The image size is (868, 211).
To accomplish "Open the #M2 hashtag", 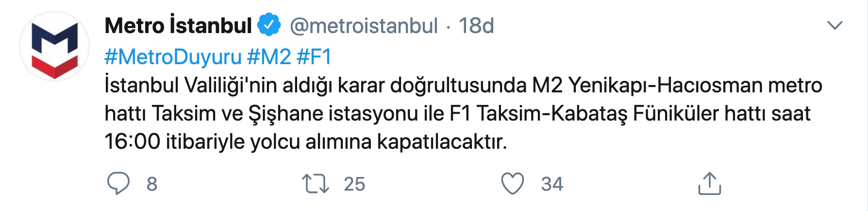I will [269, 57].
